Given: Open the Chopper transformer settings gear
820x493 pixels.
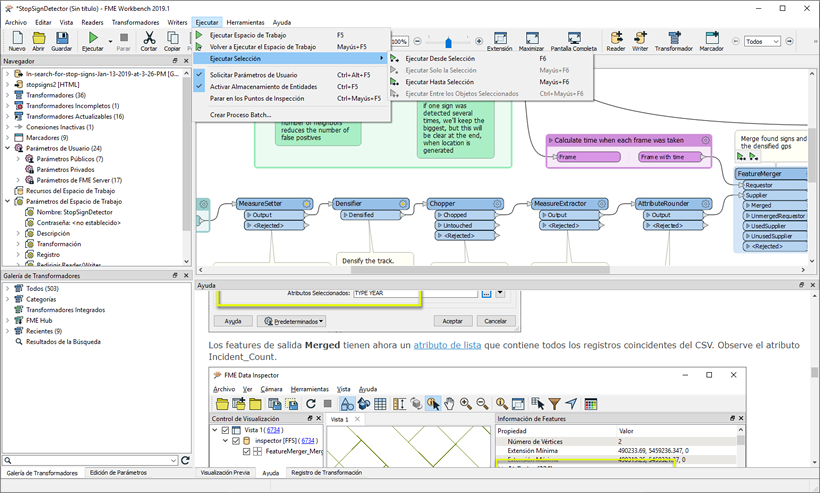Looking at the screenshot, I should pos(497,203).
